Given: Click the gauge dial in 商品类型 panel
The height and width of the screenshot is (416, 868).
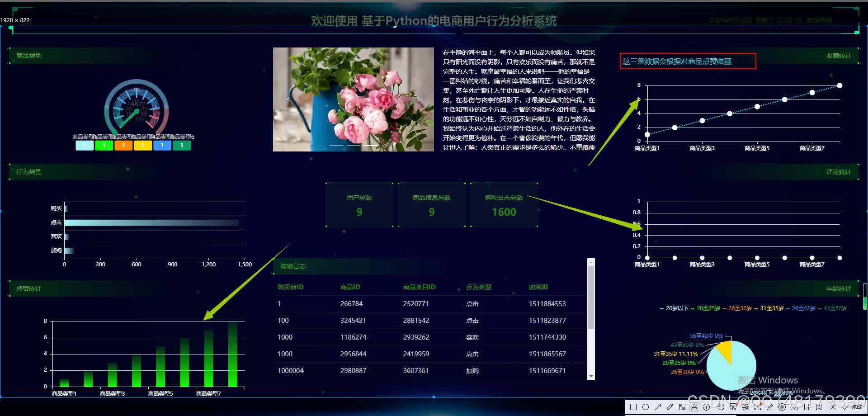Looking at the screenshot, I should pos(137,109).
